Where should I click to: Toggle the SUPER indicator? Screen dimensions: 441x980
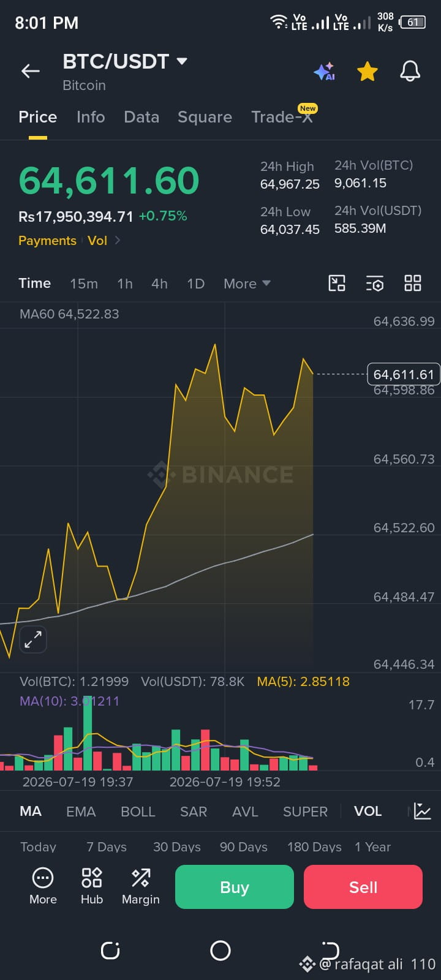305,812
